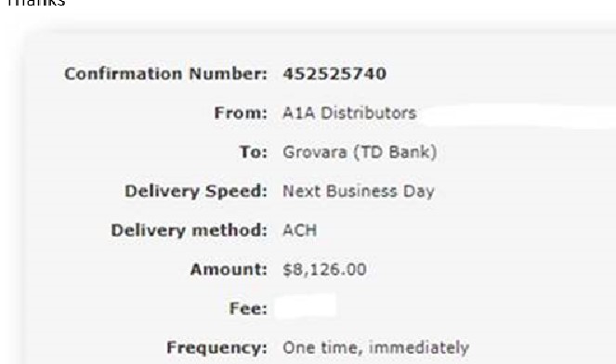This screenshot has height=364, width=616.
Task: Click the redacted area beside A1A Distributors
Action: (519, 115)
